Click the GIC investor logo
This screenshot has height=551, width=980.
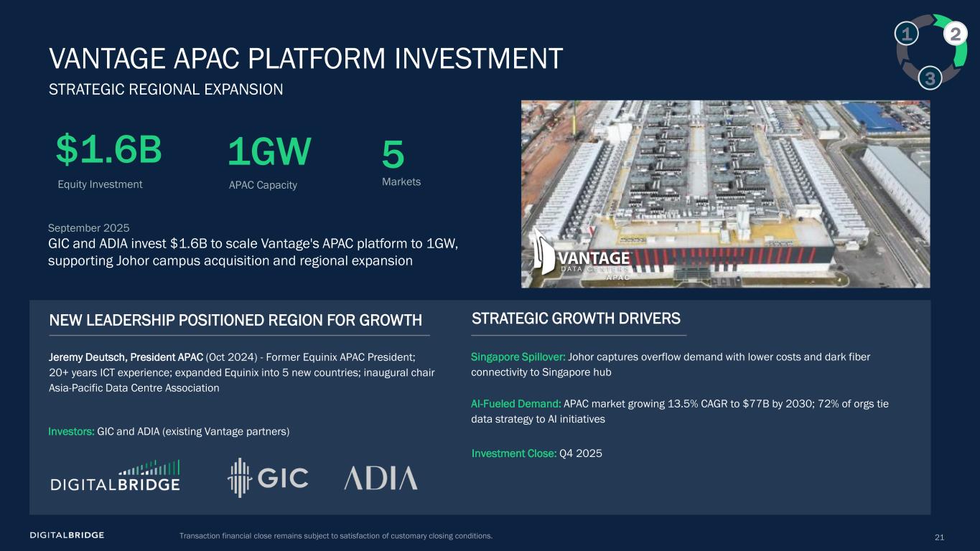268,478
